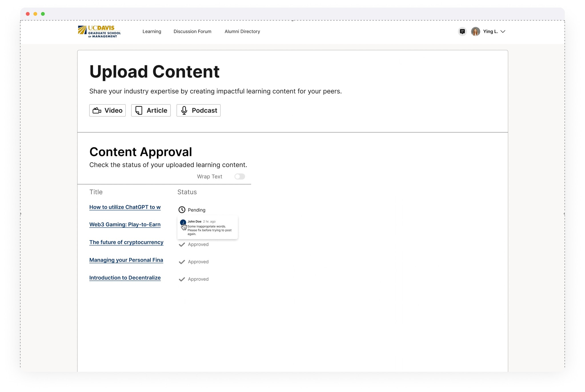Toggle the Wrap Text switch

click(x=240, y=177)
